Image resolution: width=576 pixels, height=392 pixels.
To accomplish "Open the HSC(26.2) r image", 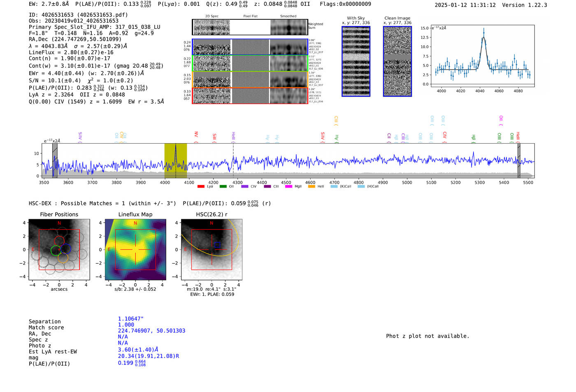I will 211,250.
